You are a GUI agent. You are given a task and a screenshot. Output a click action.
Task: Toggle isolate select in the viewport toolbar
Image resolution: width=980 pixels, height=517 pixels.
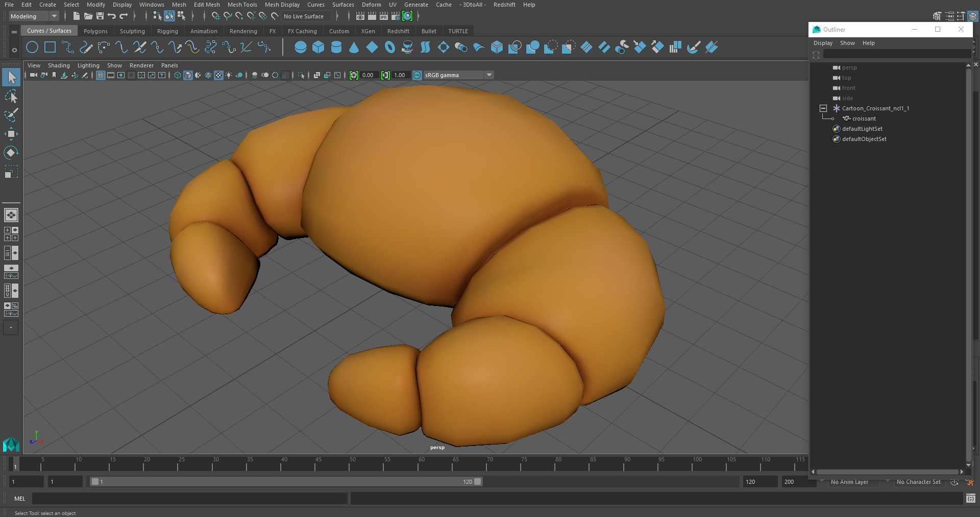pos(301,75)
